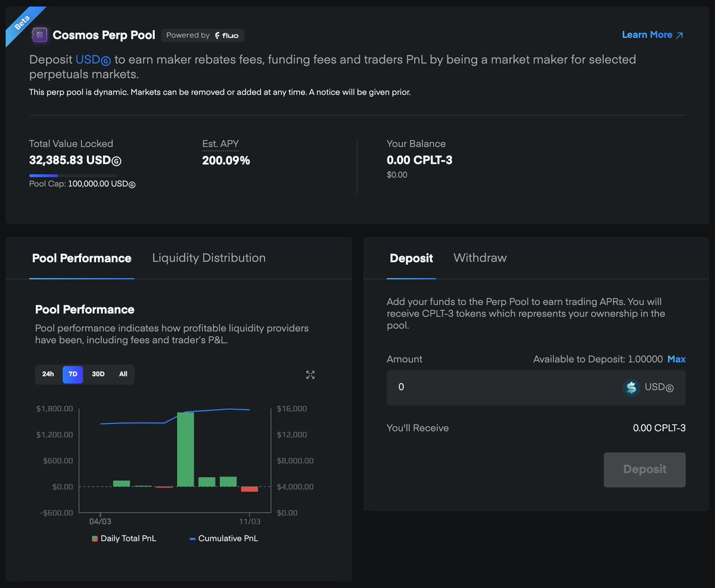Click the $16,000 right axis label
The height and width of the screenshot is (588, 715).
(x=292, y=409)
